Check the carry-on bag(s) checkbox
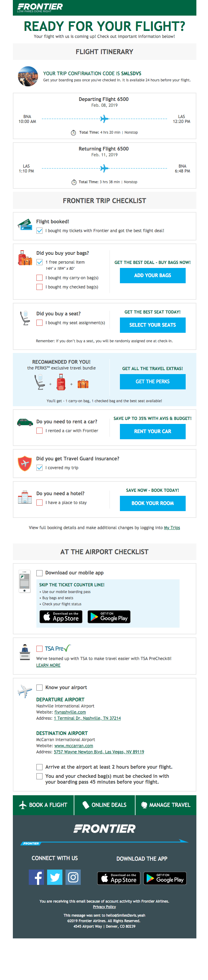This screenshot has height=980, width=208. click(x=39, y=278)
